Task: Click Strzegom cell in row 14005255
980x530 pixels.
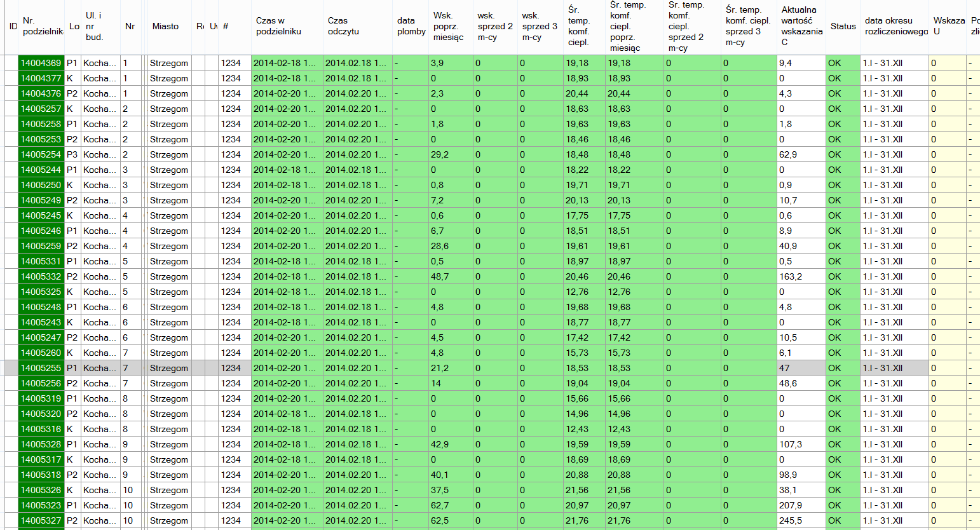Action: coord(169,368)
